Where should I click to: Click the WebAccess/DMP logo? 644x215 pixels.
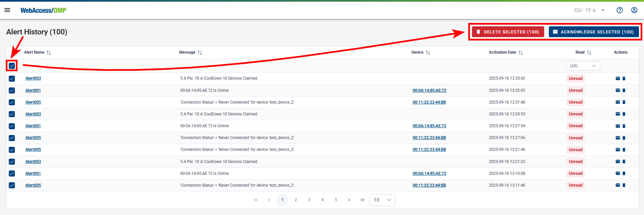[43, 10]
